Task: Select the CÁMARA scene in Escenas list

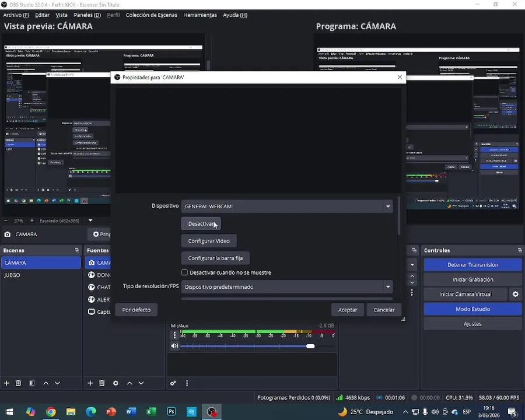Action: coord(41,262)
